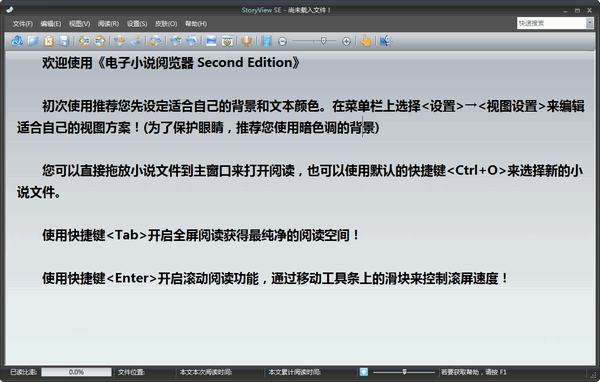Viewport: 600px width, 382px height.
Task: Click the orange microphone toolbar icon
Action: point(246,41)
